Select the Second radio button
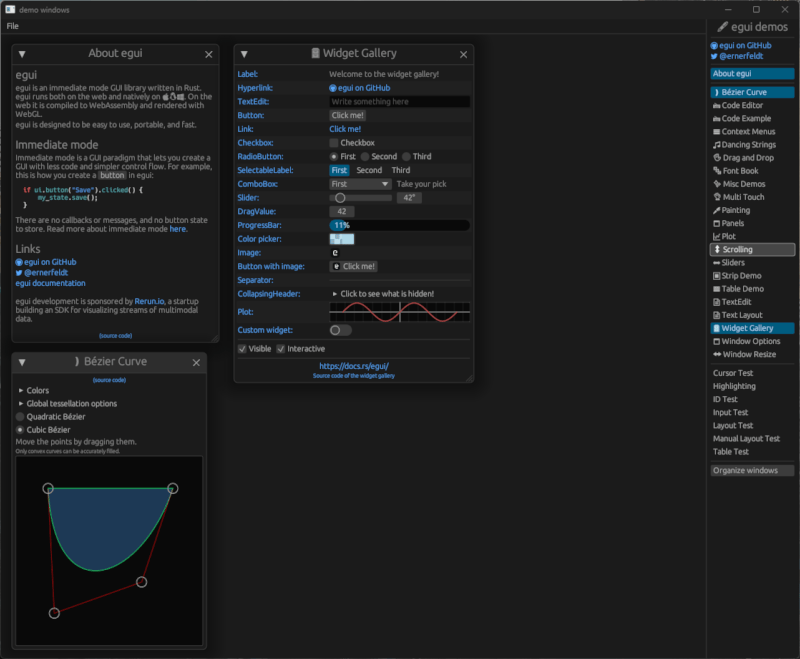The image size is (800, 659). (366, 155)
